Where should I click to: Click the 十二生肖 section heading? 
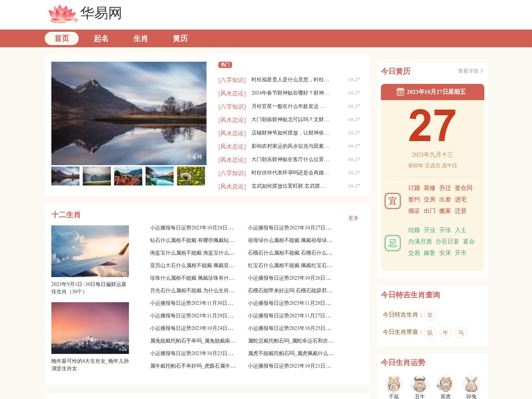tap(66, 215)
